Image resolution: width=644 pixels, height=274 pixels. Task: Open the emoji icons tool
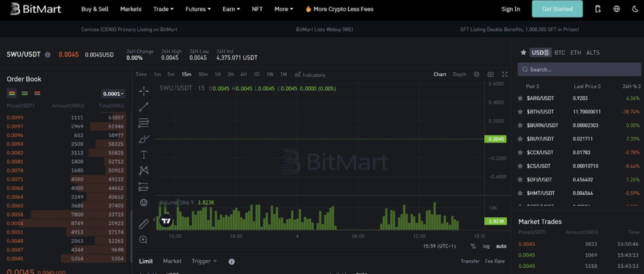(x=143, y=202)
